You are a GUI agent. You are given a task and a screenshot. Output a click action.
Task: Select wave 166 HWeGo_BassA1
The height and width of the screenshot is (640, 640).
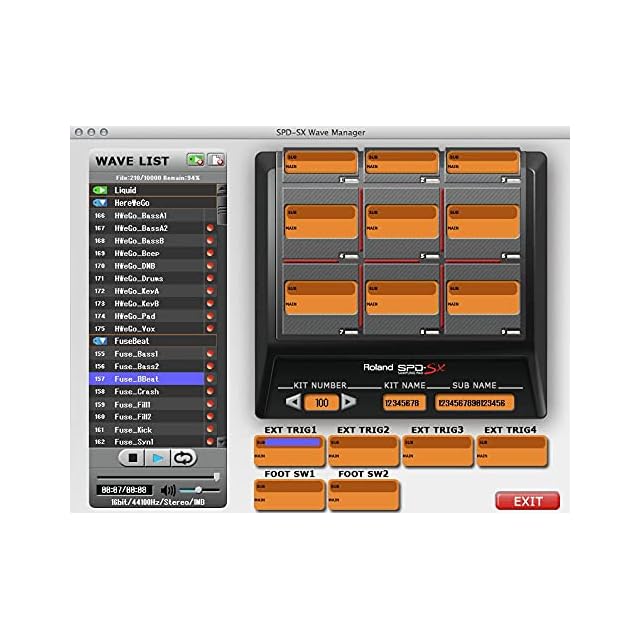coord(147,216)
